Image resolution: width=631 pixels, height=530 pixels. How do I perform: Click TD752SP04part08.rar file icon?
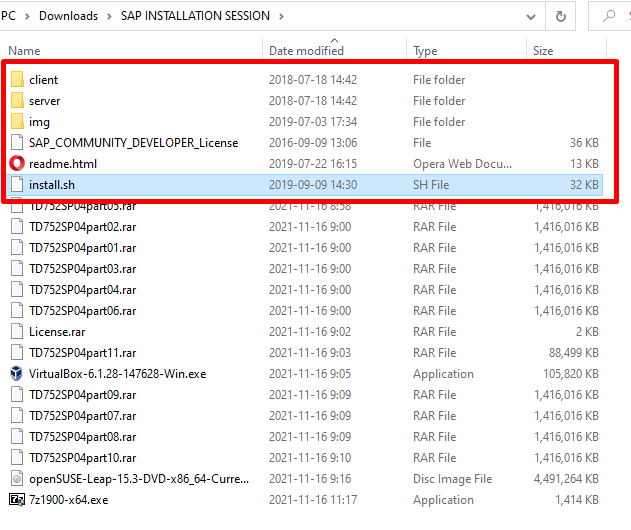(17, 436)
